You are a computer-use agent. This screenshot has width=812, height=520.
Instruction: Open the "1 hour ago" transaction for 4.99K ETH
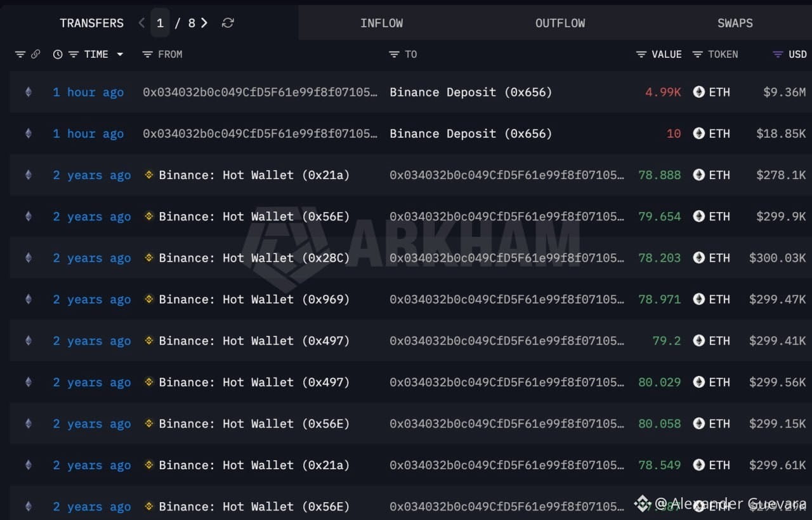coord(88,92)
